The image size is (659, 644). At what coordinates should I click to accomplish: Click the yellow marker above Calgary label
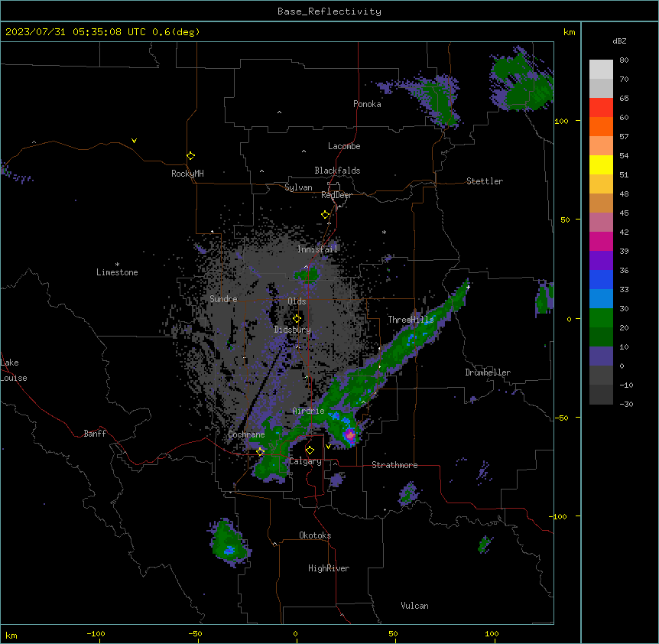pos(310,450)
